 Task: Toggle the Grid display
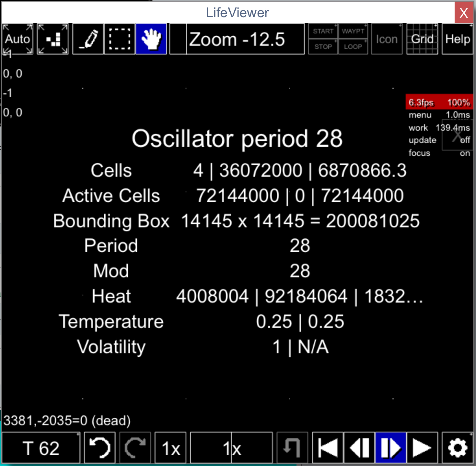coord(422,39)
